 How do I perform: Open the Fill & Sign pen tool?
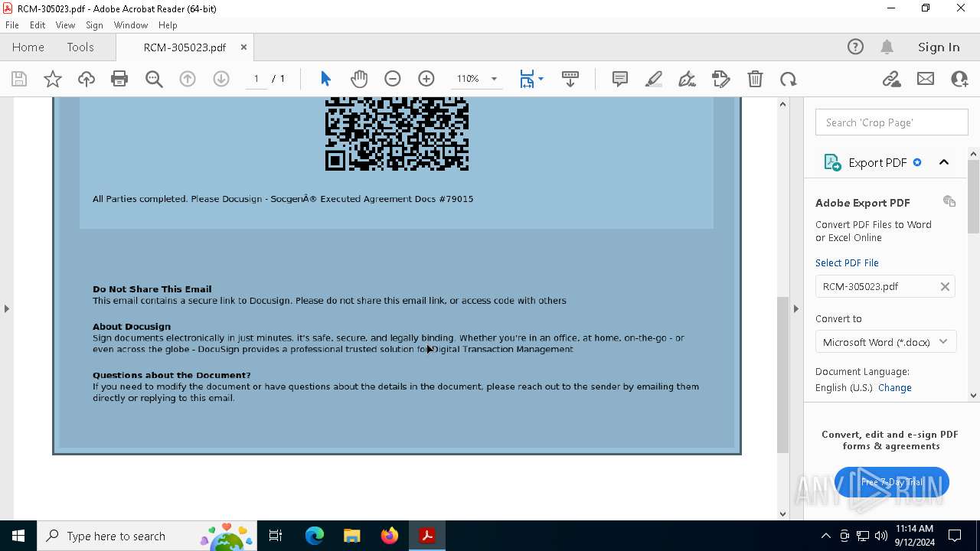coord(688,79)
